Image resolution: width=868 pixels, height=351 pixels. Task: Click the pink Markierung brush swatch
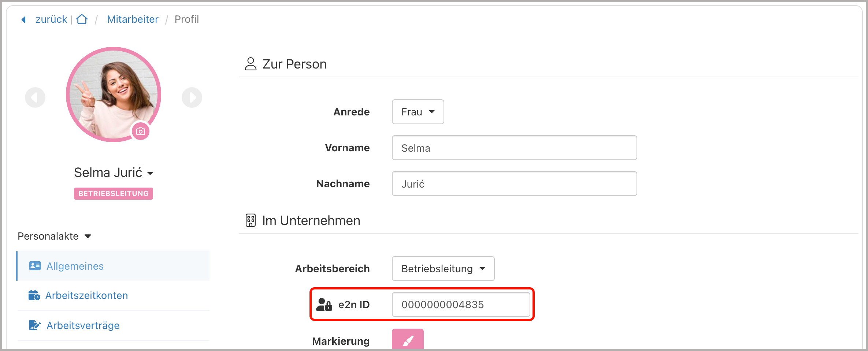tap(407, 340)
